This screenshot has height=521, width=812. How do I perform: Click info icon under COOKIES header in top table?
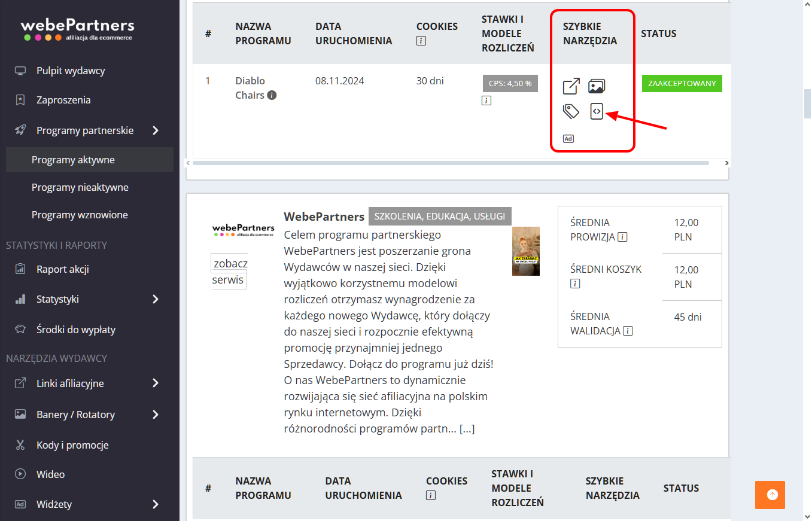pyautogui.click(x=421, y=41)
